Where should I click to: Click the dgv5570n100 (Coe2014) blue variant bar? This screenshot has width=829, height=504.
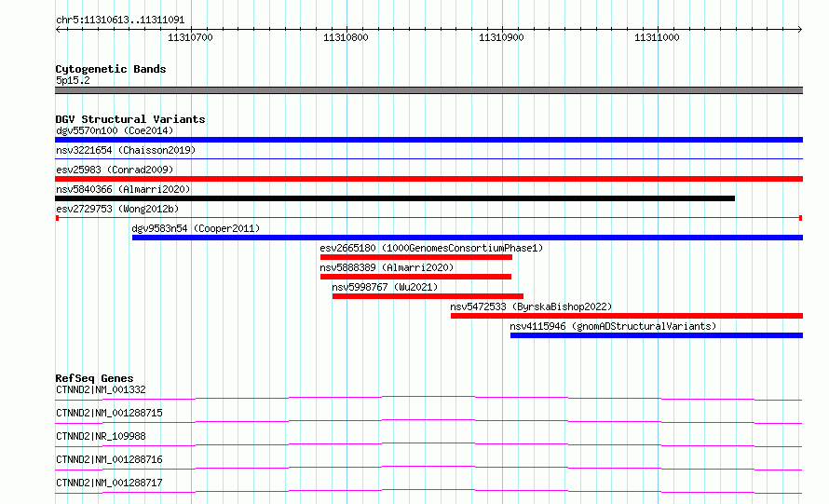tap(428, 140)
